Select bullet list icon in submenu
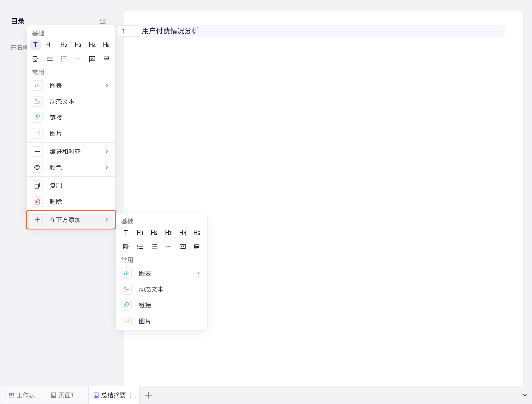 [154, 247]
